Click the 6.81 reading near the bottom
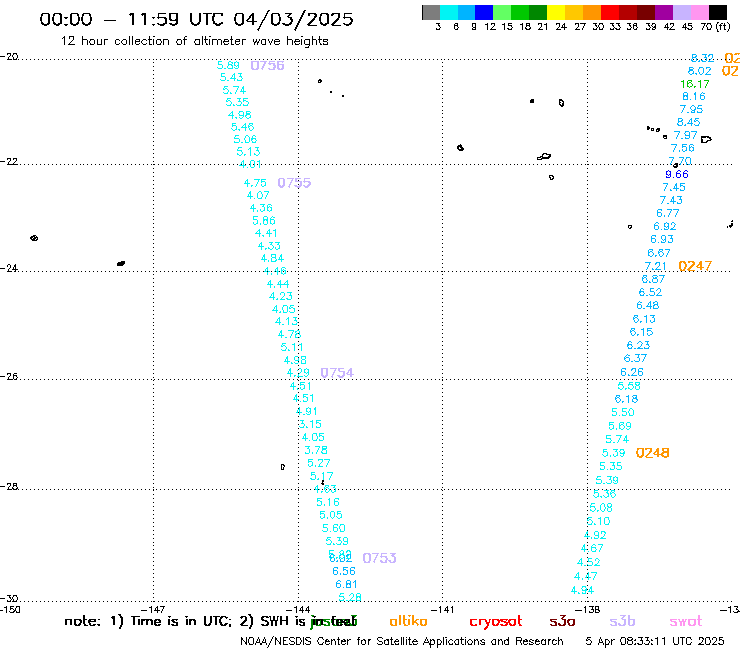 (x=346, y=584)
